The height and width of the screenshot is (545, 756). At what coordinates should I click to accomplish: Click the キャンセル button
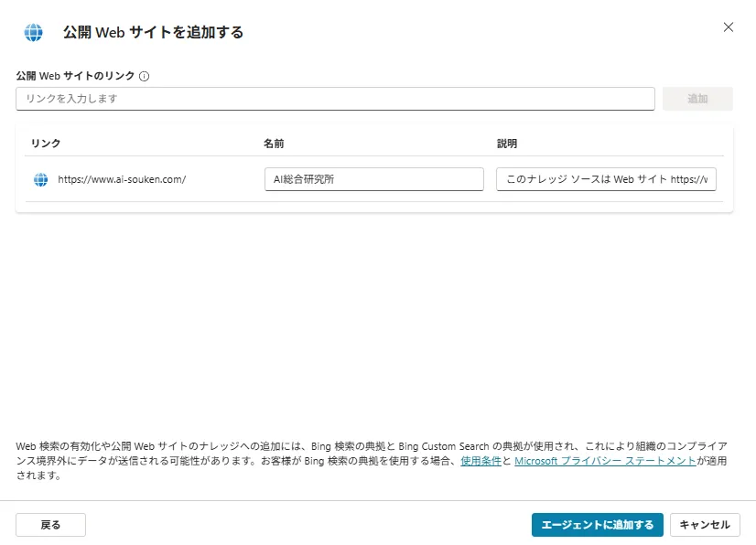coord(705,525)
